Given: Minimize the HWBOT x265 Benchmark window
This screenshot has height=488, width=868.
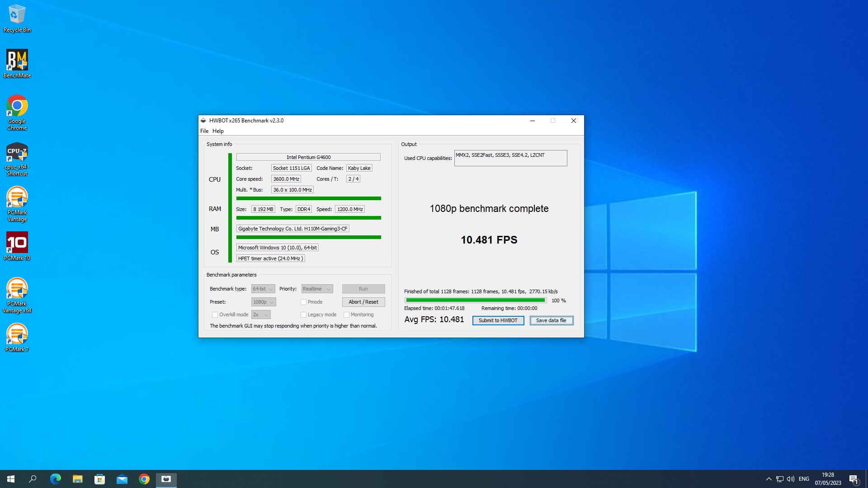Looking at the screenshot, I should click(533, 121).
